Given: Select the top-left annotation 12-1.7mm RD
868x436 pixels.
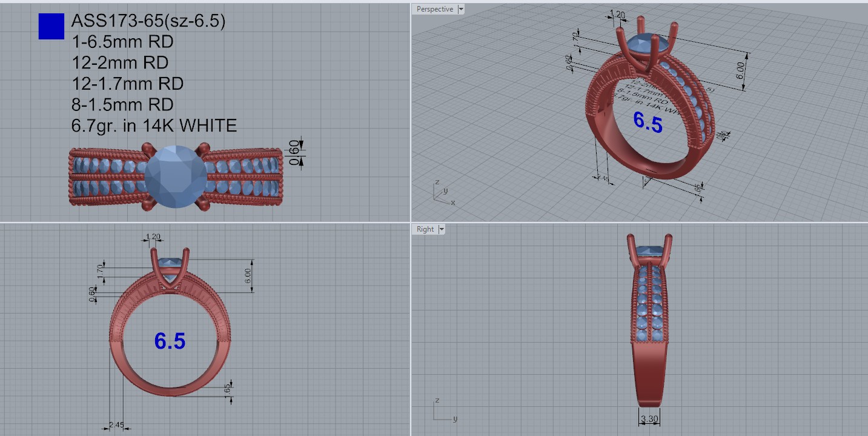Looking at the screenshot, I should (x=127, y=83).
